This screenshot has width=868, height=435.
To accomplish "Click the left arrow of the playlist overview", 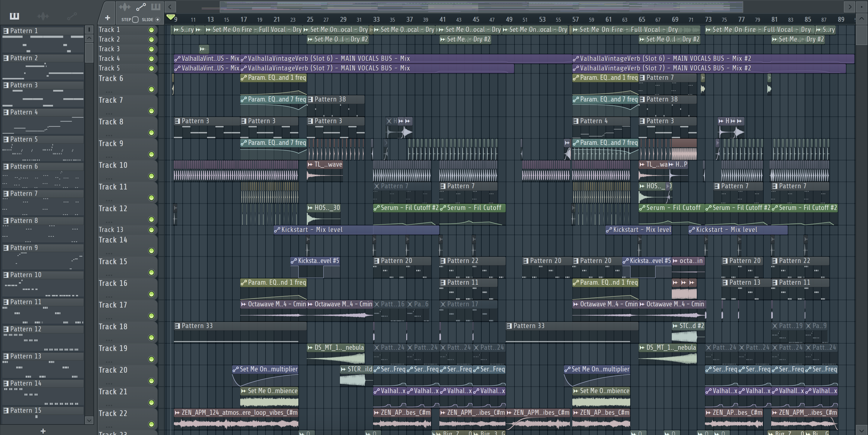I will 170,6.
